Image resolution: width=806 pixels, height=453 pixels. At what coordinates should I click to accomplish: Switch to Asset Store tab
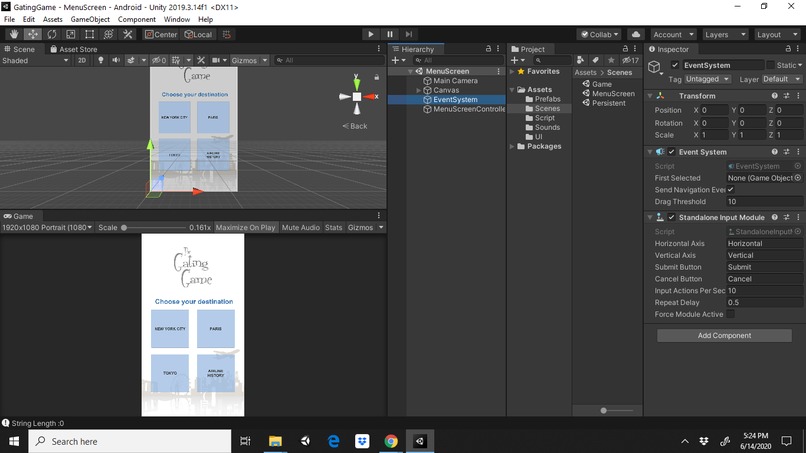(74, 49)
